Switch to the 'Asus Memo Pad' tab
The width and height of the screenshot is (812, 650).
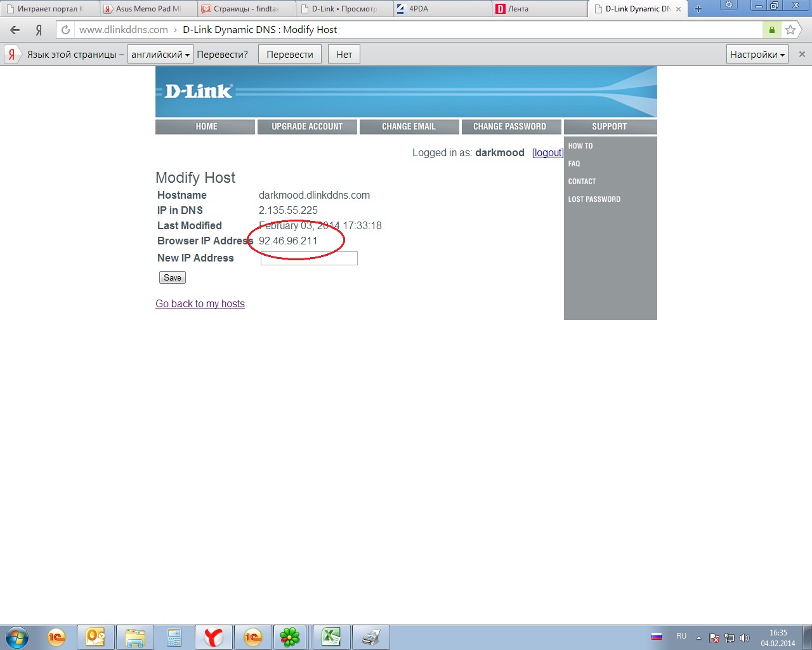click(148, 9)
